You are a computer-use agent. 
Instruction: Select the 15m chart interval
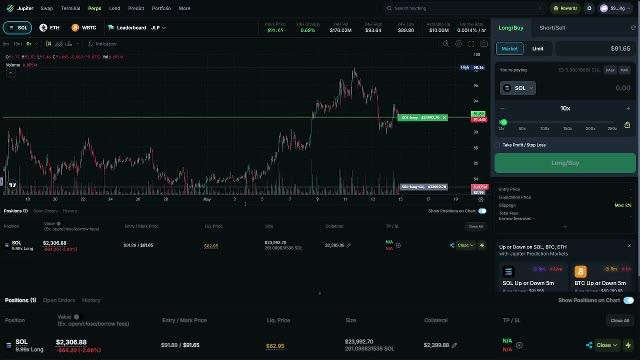(x=18, y=44)
